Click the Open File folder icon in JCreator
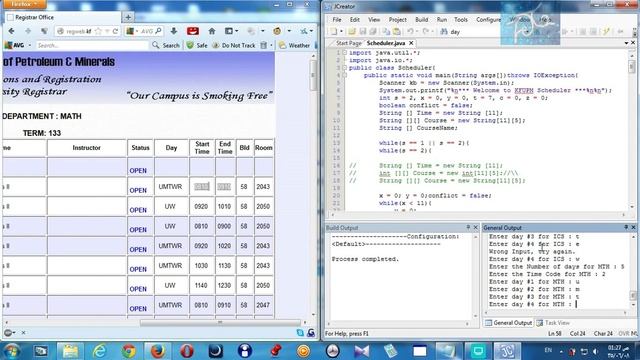The width and height of the screenshot is (640, 360). [352, 31]
